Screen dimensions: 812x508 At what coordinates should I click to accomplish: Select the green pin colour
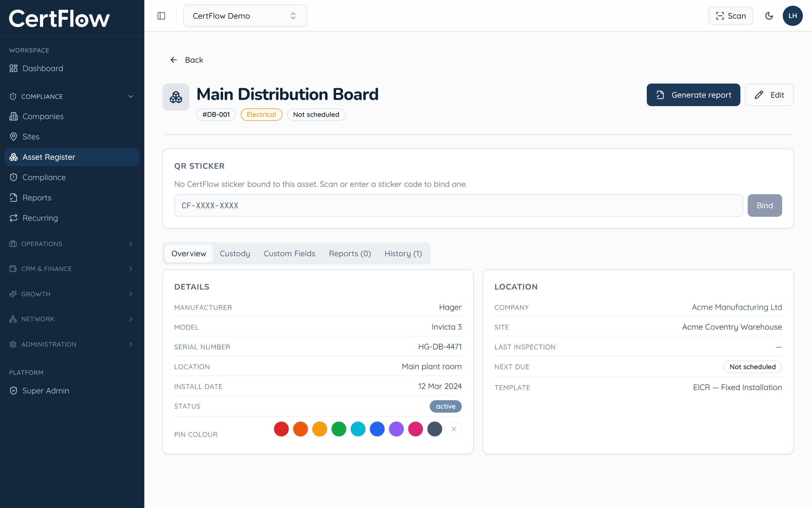point(339,429)
